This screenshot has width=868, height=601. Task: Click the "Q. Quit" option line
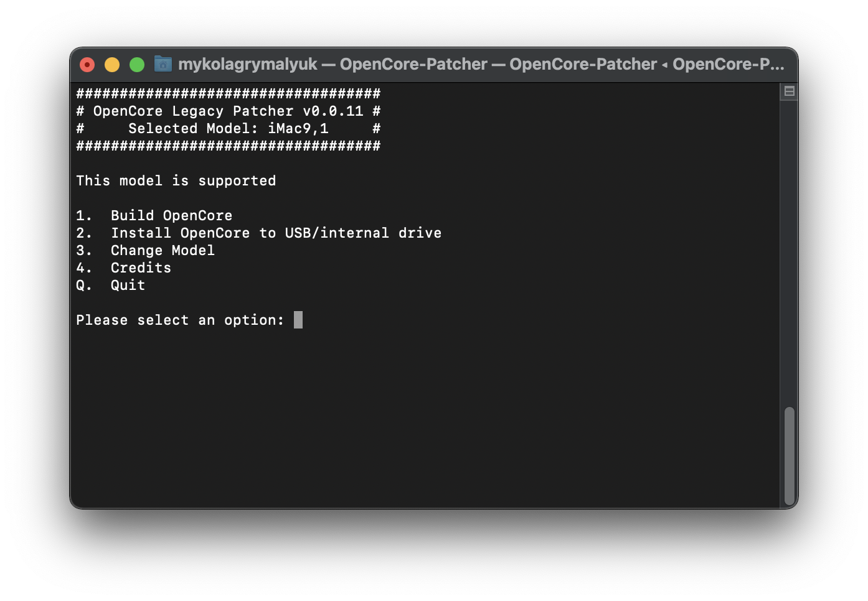click(111, 286)
